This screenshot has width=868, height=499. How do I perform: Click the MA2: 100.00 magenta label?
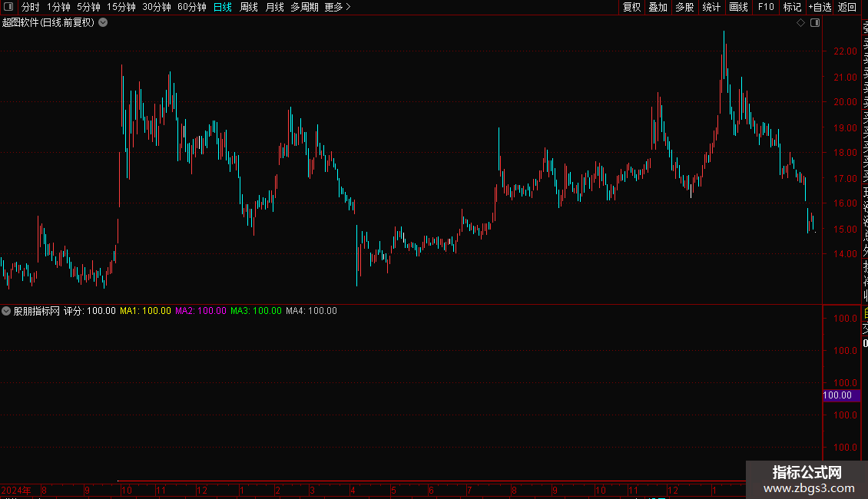pyautogui.click(x=201, y=311)
